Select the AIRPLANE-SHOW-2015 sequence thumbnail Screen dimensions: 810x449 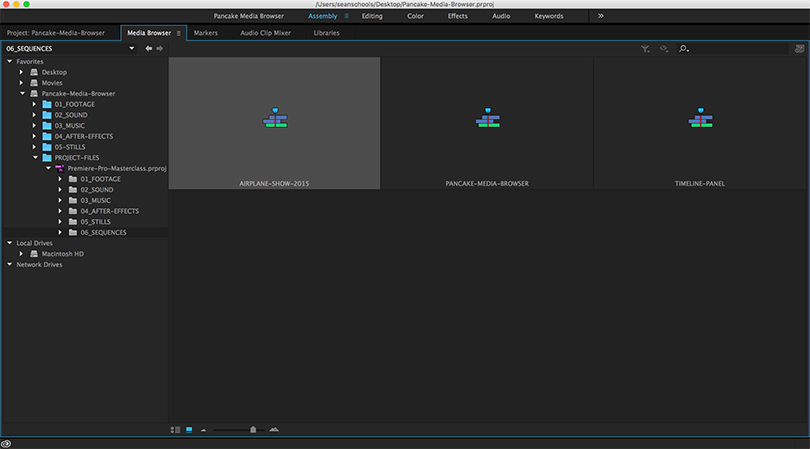(x=274, y=123)
